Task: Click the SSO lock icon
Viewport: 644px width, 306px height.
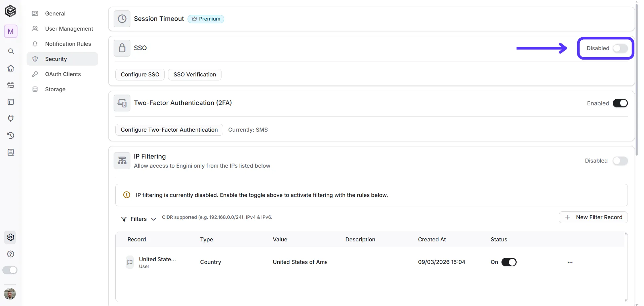Action: (x=122, y=48)
